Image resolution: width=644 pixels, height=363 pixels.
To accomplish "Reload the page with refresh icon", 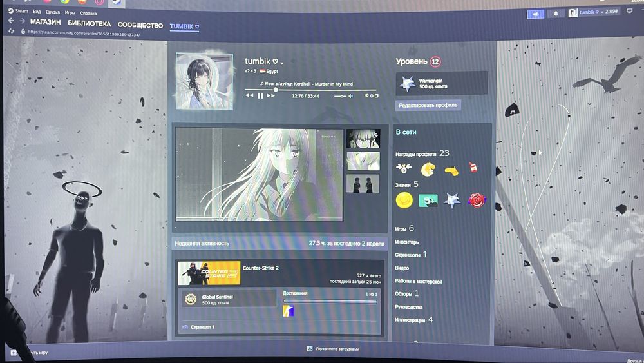I will pyautogui.click(x=11, y=31).
